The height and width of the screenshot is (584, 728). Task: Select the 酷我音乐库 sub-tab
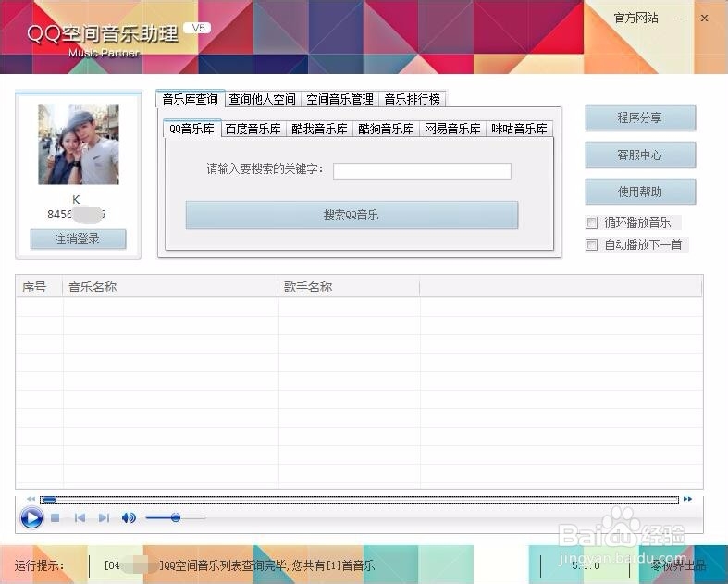tap(319, 129)
